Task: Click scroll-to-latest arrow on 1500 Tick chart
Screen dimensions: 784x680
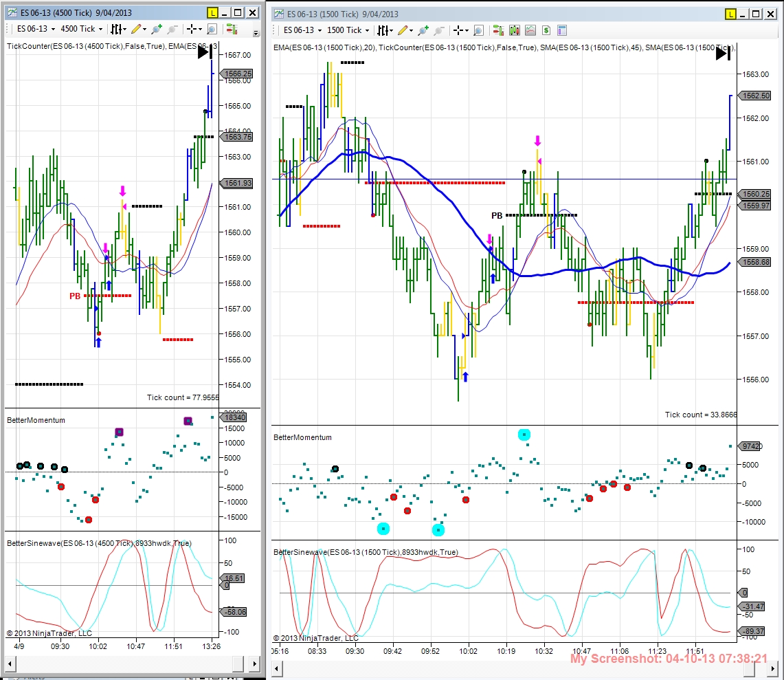Action: click(x=723, y=52)
